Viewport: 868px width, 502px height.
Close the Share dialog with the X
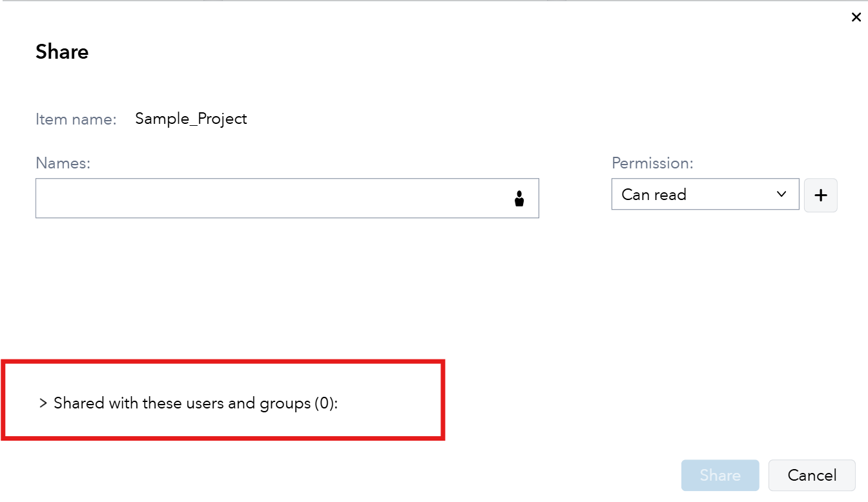[x=856, y=18]
